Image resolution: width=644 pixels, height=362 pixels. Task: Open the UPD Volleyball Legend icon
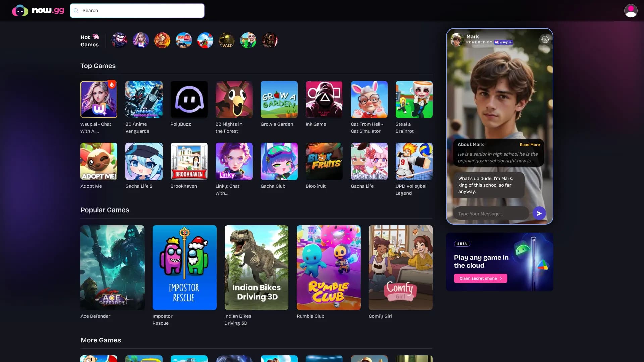pos(414,162)
